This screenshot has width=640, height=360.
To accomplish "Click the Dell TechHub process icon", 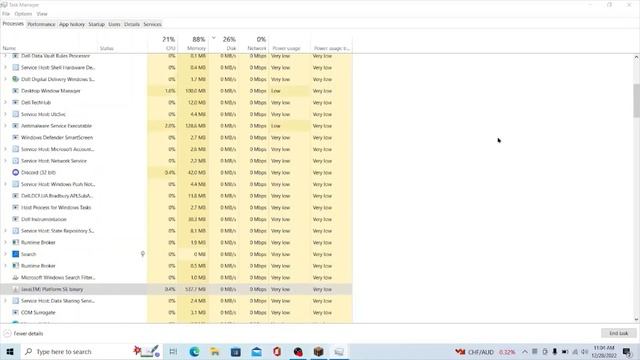I will click(16, 102).
